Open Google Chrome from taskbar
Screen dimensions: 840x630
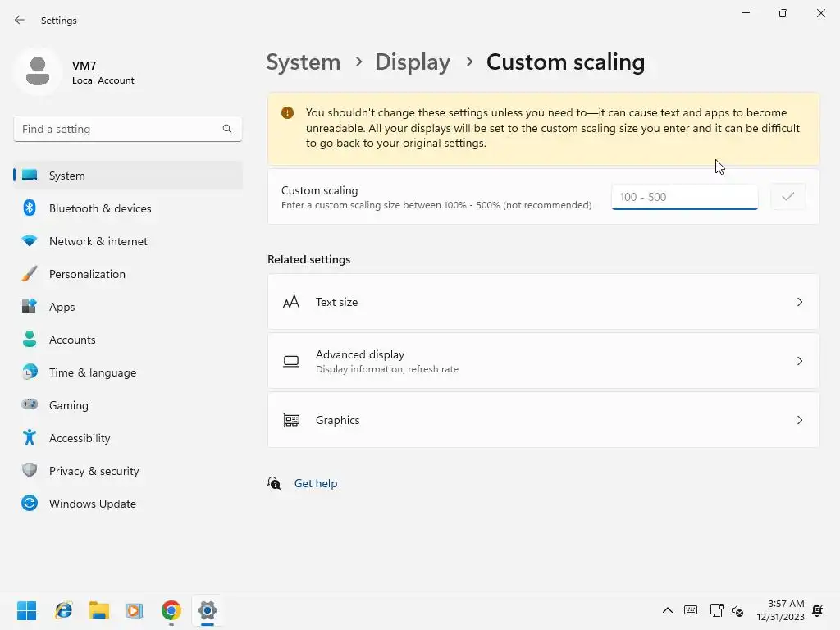click(x=171, y=610)
